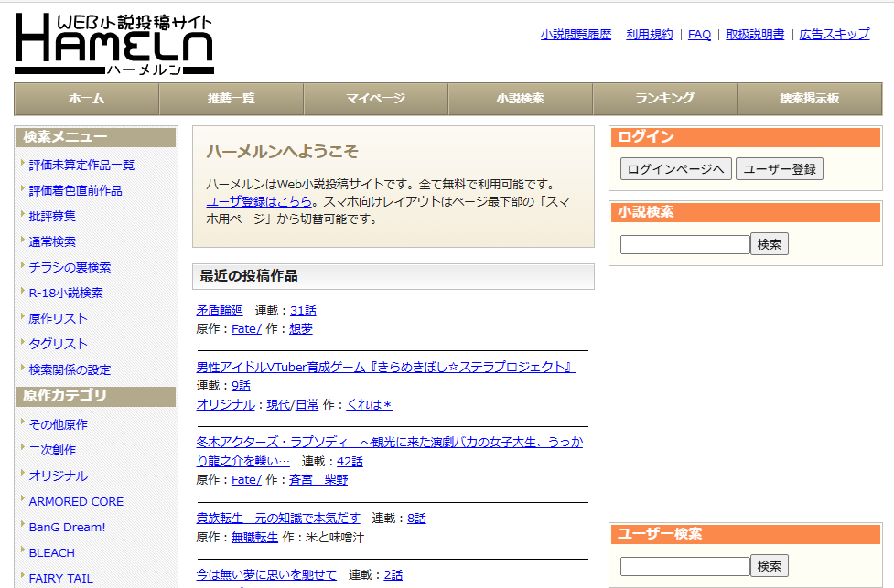Screen dimensions: 894x588
Task: Open the 利用規約 link
Action: (x=649, y=35)
